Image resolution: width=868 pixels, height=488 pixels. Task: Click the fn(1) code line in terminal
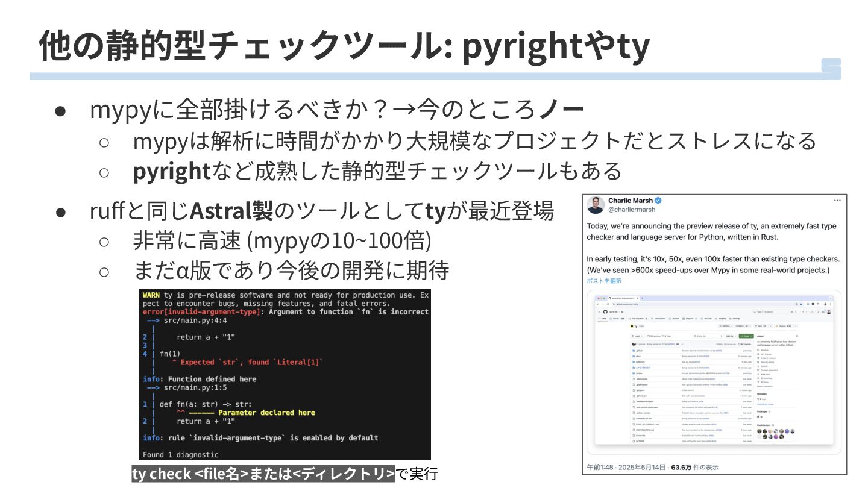pyautogui.click(x=170, y=354)
